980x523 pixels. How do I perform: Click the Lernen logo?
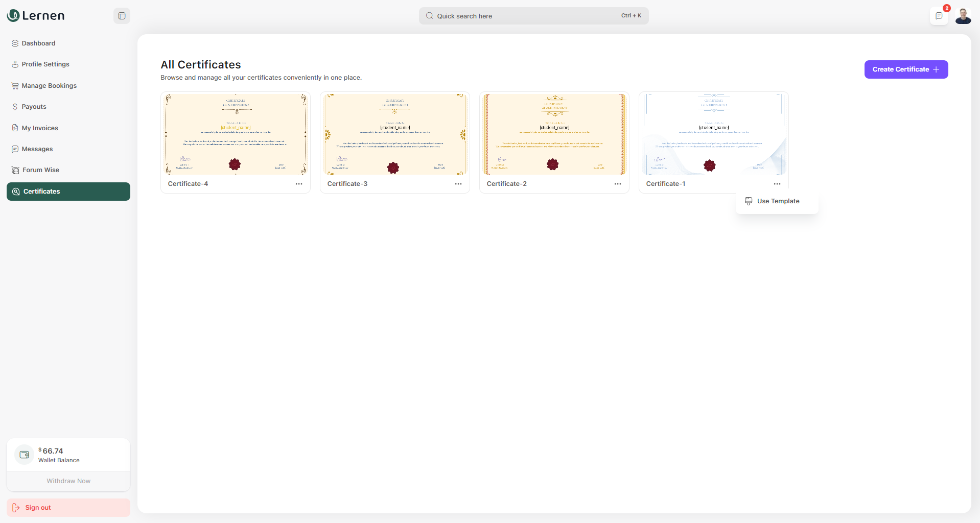(36, 16)
